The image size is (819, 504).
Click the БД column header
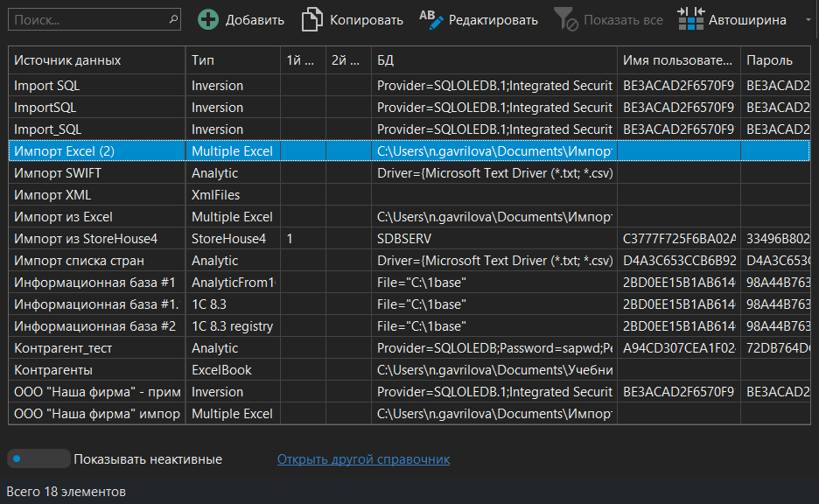(x=385, y=60)
